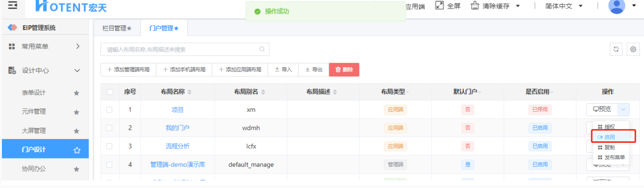Open the 我的门户 layout link
The image size is (644, 188).
(x=177, y=128)
